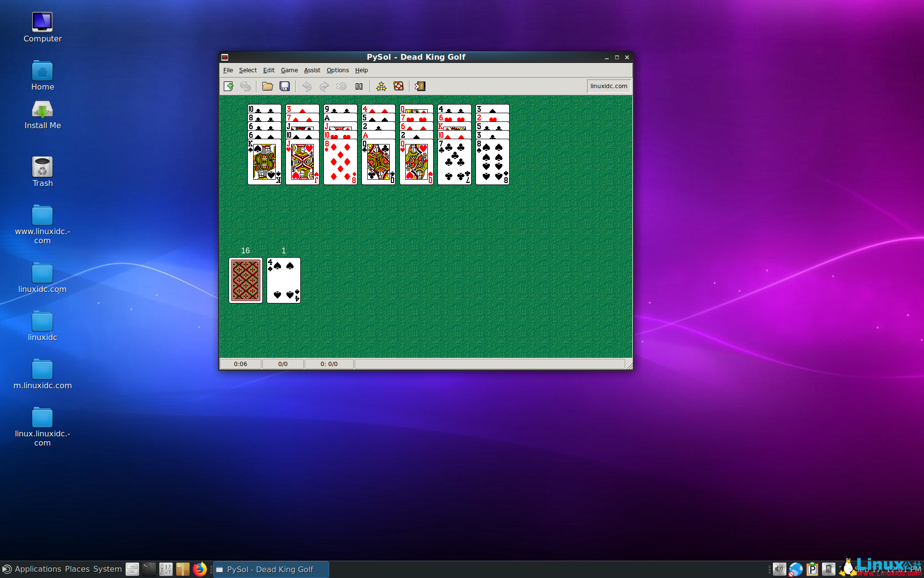Deal a card from the face-down stock pile
The width and height of the screenshot is (924, 578).
click(245, 280)
